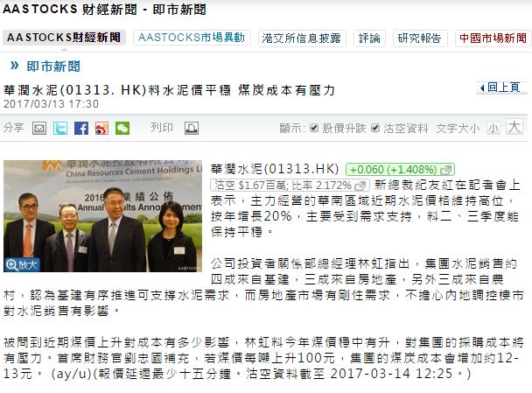Switch to AASTOCKS市場異動 tab

pyautogui.click(x=192, y=38)
